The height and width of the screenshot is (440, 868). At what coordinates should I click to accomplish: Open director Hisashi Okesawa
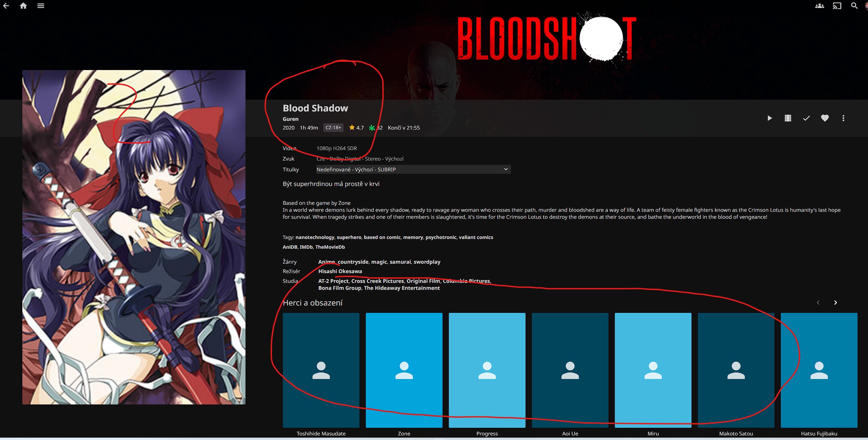pos(340,271)
